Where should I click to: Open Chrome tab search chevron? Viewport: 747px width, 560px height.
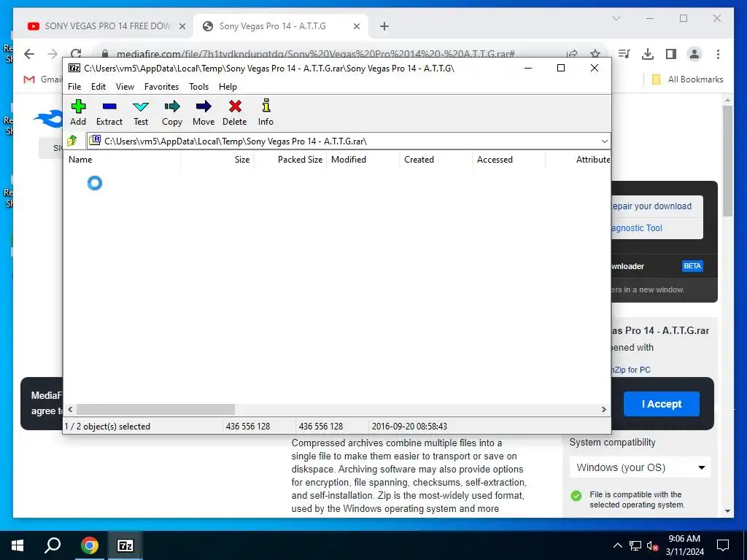[x=616, y=18]
